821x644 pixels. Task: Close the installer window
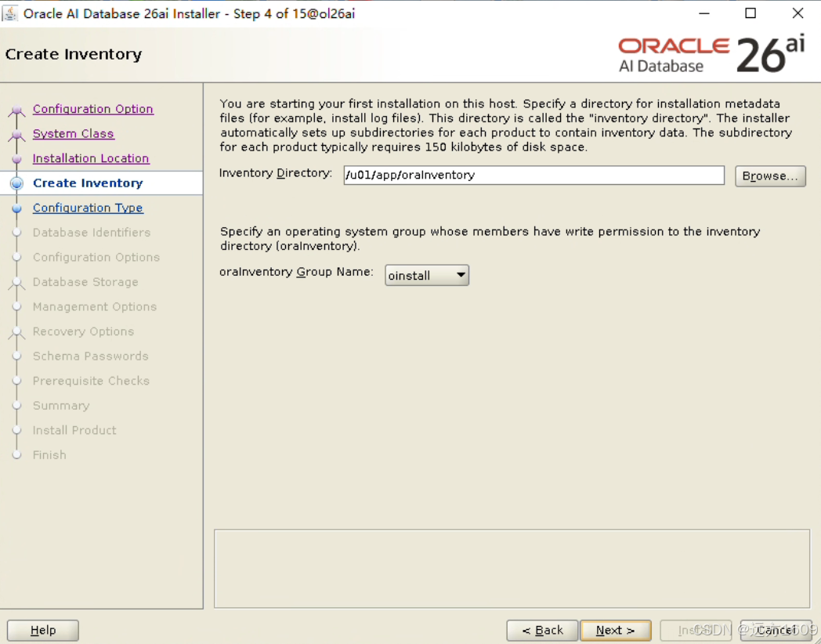[x=797, y=13]
